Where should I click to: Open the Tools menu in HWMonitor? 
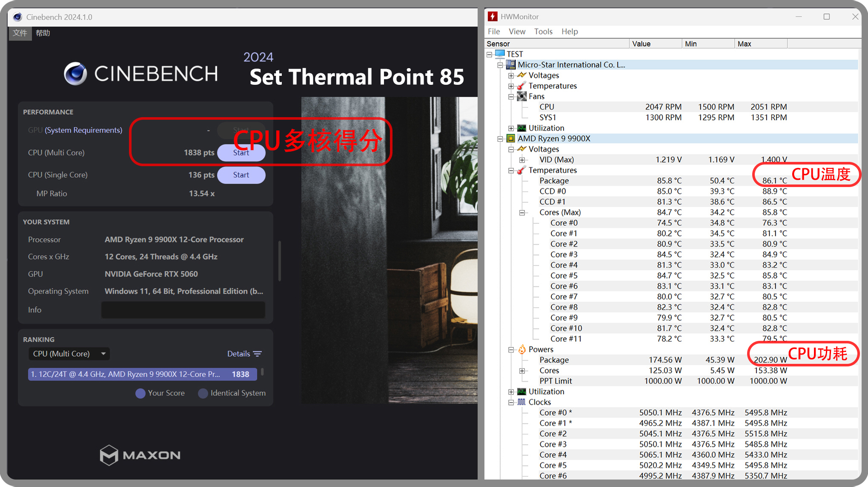[x=543, y=32]
